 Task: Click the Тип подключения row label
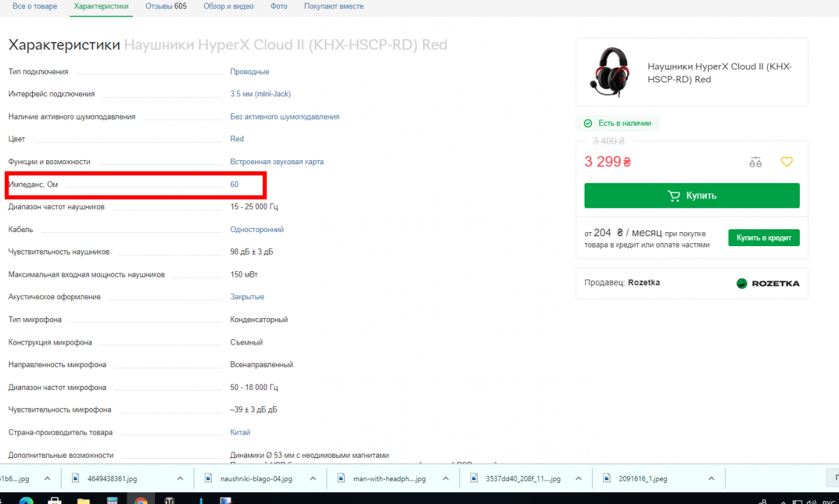(38, 72)
